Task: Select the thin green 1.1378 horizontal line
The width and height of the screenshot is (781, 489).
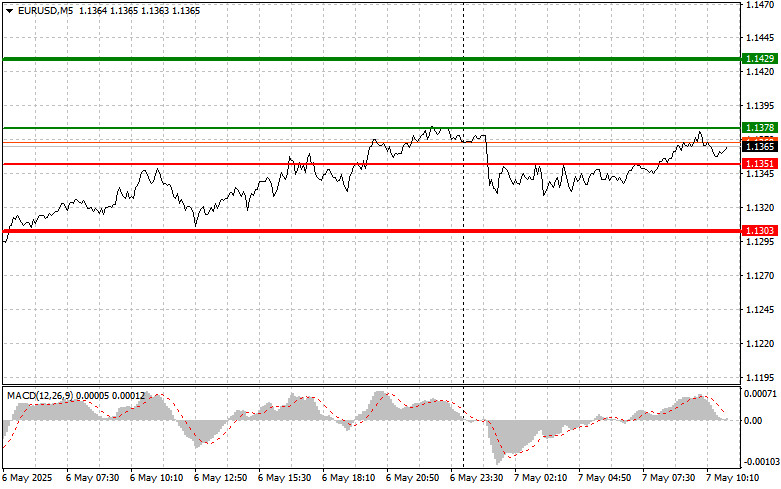Action: click(372, 128)
